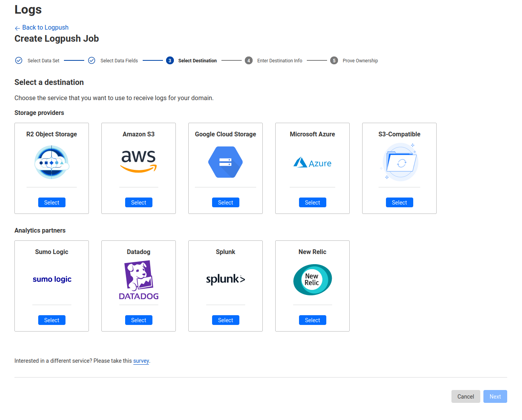Screen dimensions: 522x420
Task: Click the Datadog dog logo
Action: tap(138, 280)
